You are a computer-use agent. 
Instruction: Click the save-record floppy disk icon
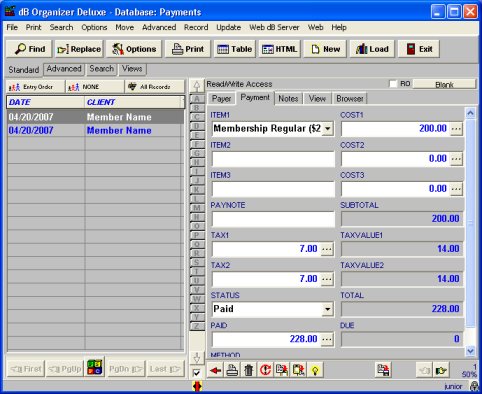(x=383, y=370)
